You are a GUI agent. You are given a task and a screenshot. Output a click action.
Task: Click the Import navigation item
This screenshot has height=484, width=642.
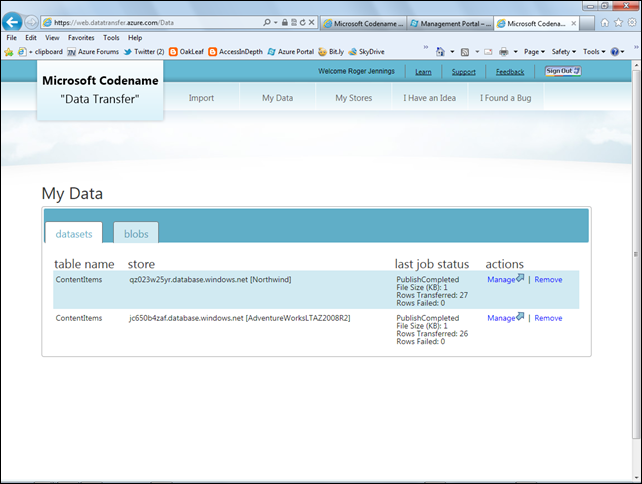201,98
